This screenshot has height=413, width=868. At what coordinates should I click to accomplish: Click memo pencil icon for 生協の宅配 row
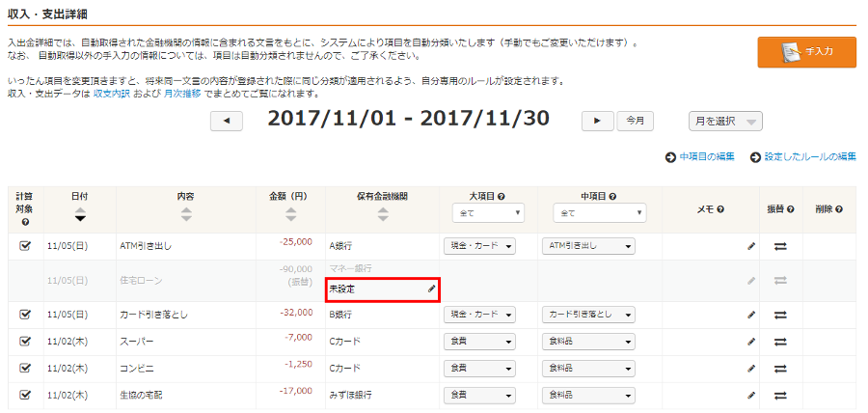click(751, 396)
